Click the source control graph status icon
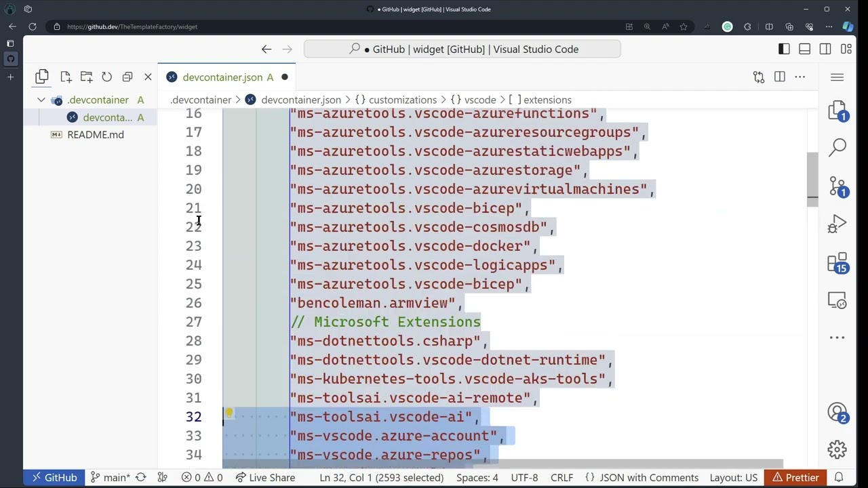Image resolution: width=868 pixels, height=488 pixels. tap(163, 477)
